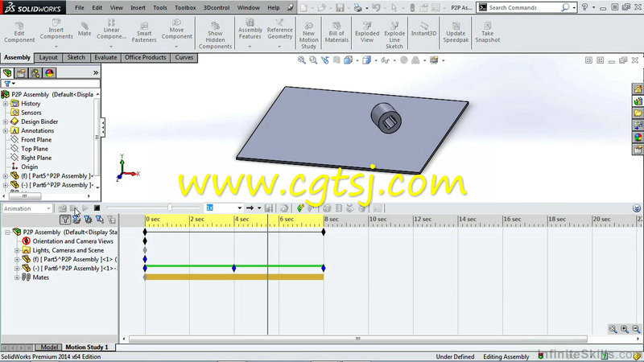Click the Edit Component tool
644x362 pixels.
[x=19, y=32]
